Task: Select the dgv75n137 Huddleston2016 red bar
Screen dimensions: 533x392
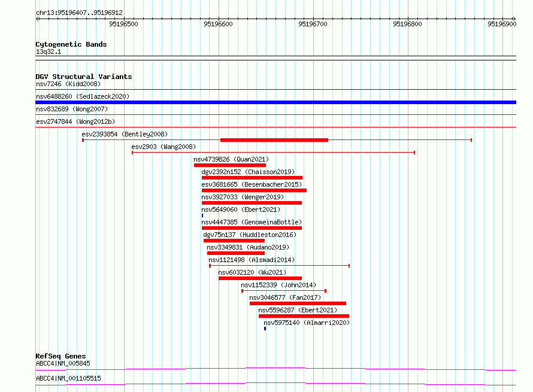Action: click(x=234, y=241)
